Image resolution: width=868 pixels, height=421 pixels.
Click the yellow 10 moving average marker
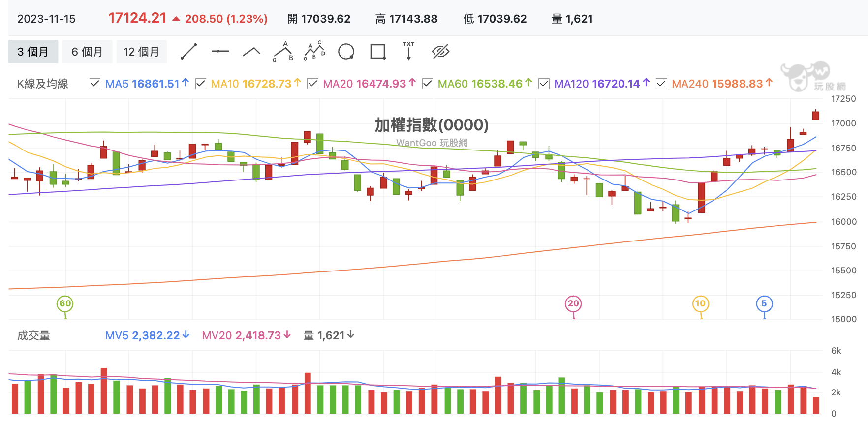coord(700,304)
